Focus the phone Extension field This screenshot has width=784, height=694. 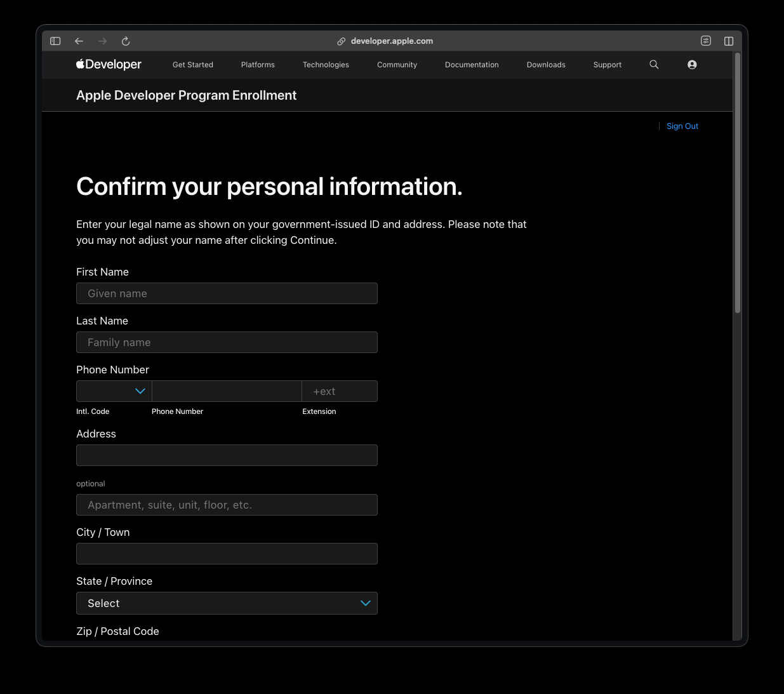click(340, 391)
